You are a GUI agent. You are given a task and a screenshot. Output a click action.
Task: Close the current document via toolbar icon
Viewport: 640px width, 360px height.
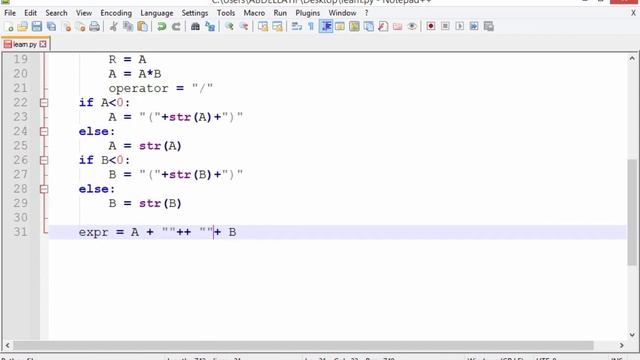(x=66, y=27)
